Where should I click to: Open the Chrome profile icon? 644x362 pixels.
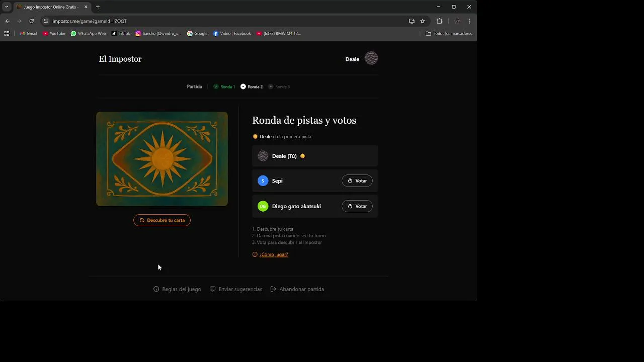(x=457, y=21)
